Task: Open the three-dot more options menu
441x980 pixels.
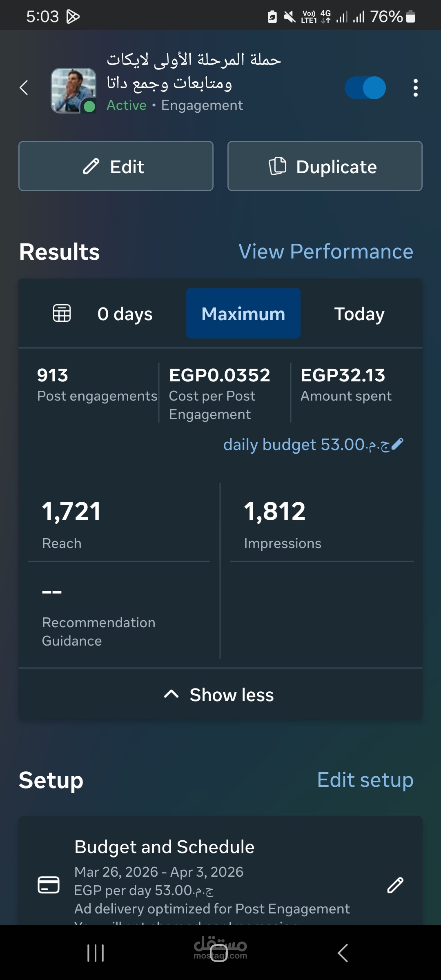Action: [415, 88]
